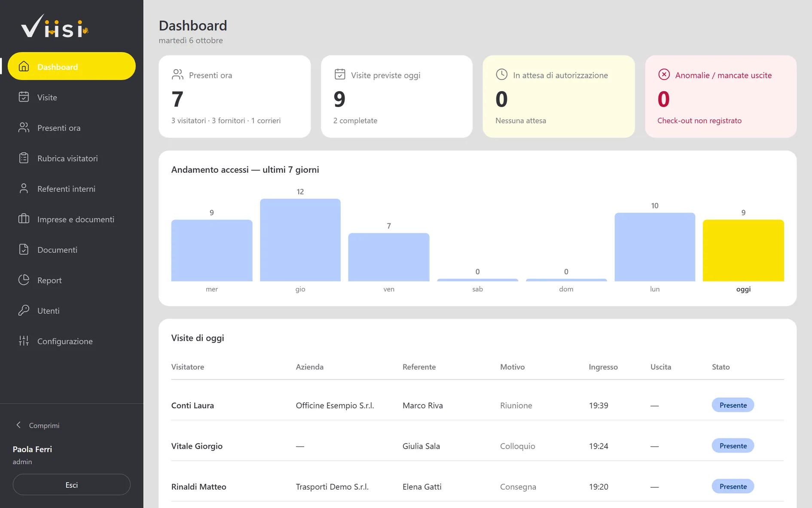Image resolution: width=812 pixels, height=508 pixels.
Task: Click the Utenti key icon
Action: point(24,310)
